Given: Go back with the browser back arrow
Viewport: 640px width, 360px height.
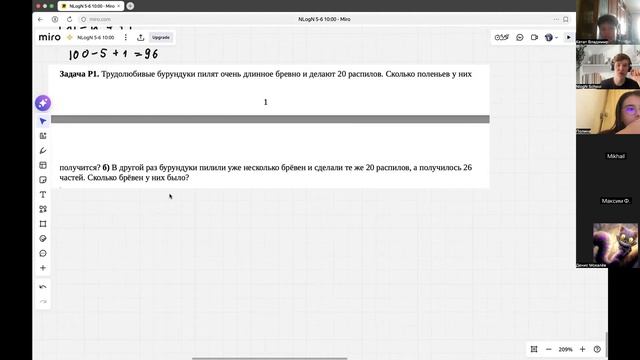Looking at the screenshot, I should (x=40, y=19).
